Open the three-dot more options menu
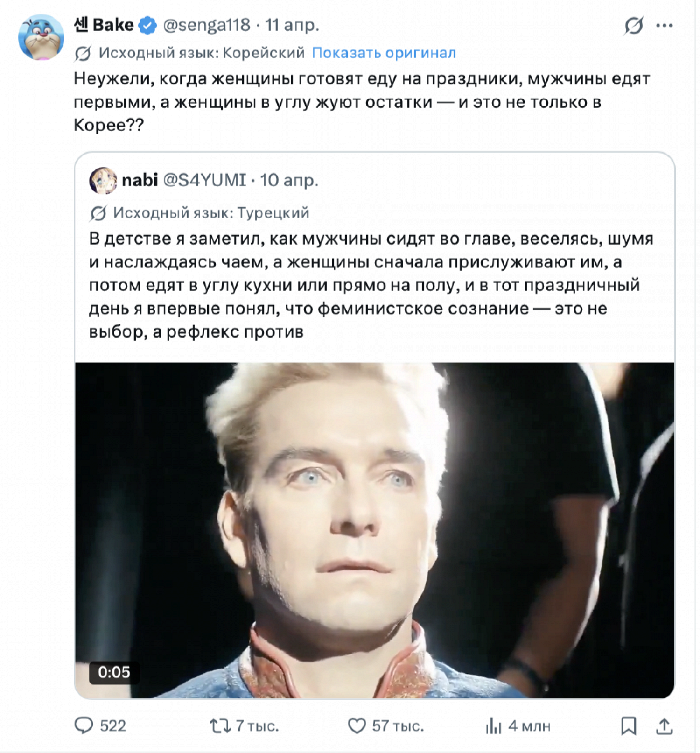This screenshot has width=700, height=753. [x=664, y=26]
